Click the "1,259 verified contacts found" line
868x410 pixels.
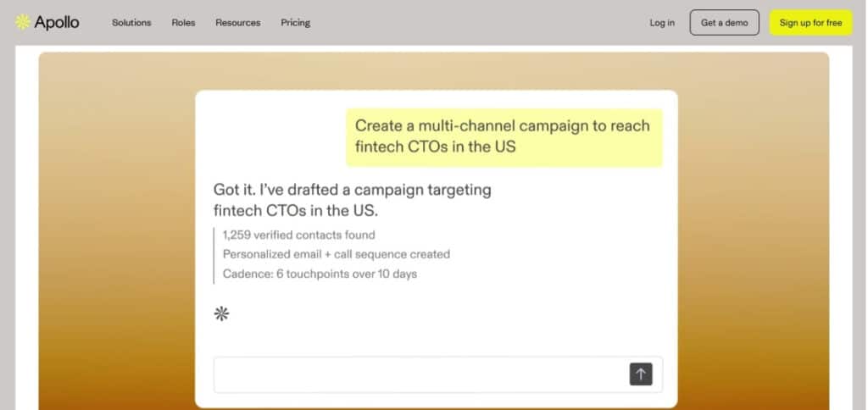(x=298, y=235)
